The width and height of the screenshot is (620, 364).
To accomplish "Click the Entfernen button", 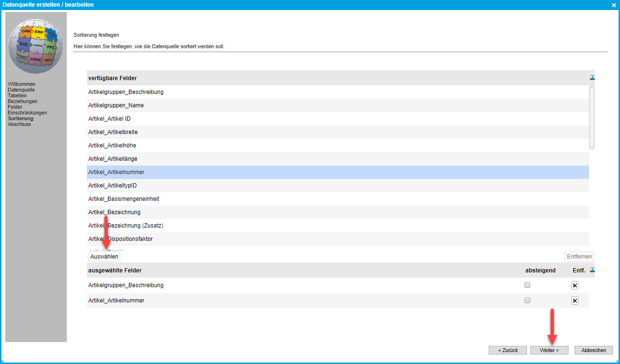I will [x=579, y=257].
